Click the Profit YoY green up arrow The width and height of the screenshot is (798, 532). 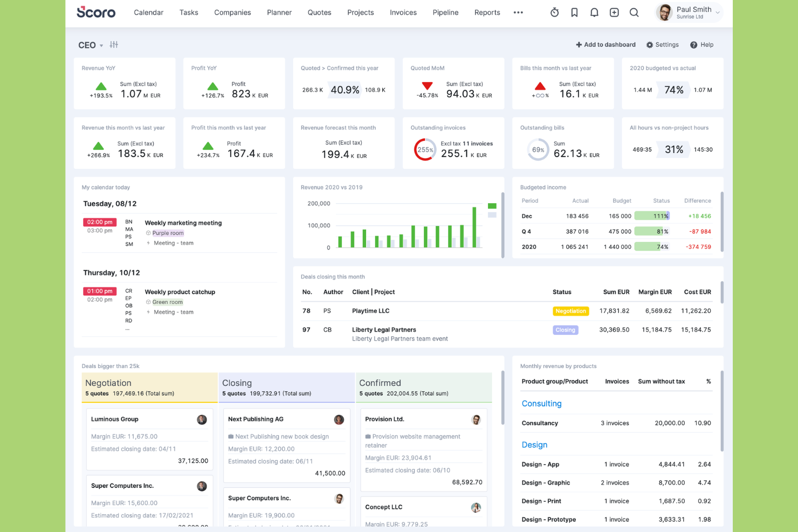212,86
